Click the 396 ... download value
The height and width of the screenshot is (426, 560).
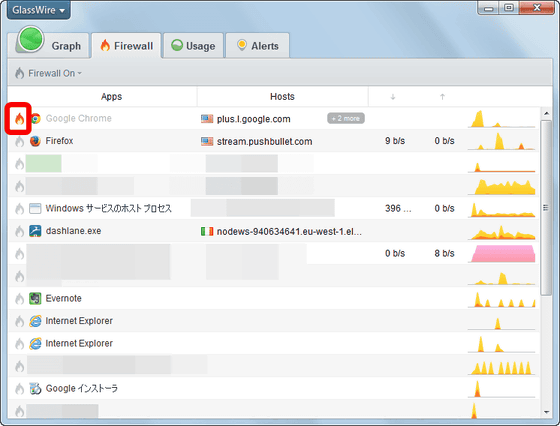[398, 209]
